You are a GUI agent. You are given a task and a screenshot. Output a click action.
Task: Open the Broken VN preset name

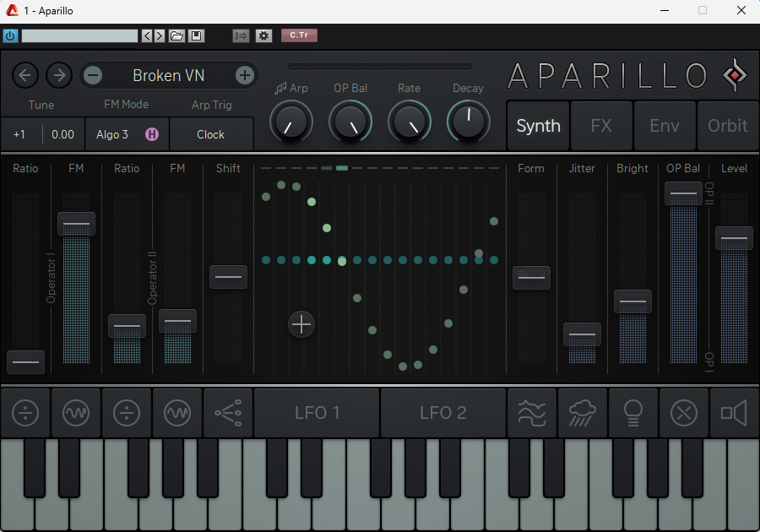coord(169,76)
